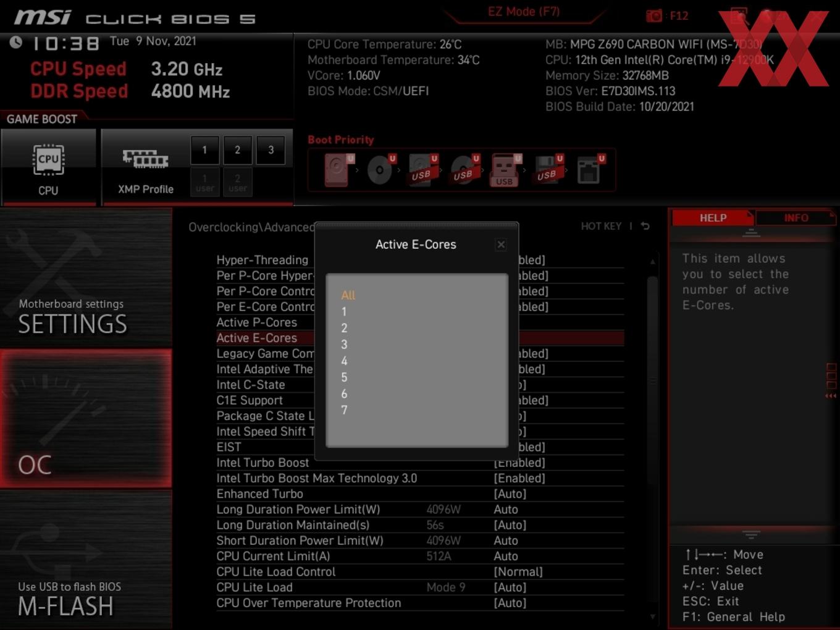Close the Active E-Cores popup
Screen dimensions: 840x630
(501, 245)
